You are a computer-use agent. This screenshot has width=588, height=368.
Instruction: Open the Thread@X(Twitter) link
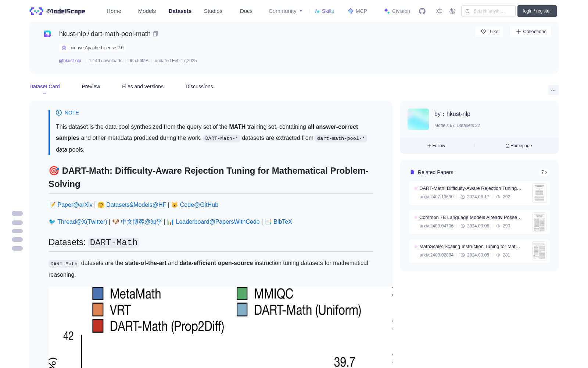point(82,222)
